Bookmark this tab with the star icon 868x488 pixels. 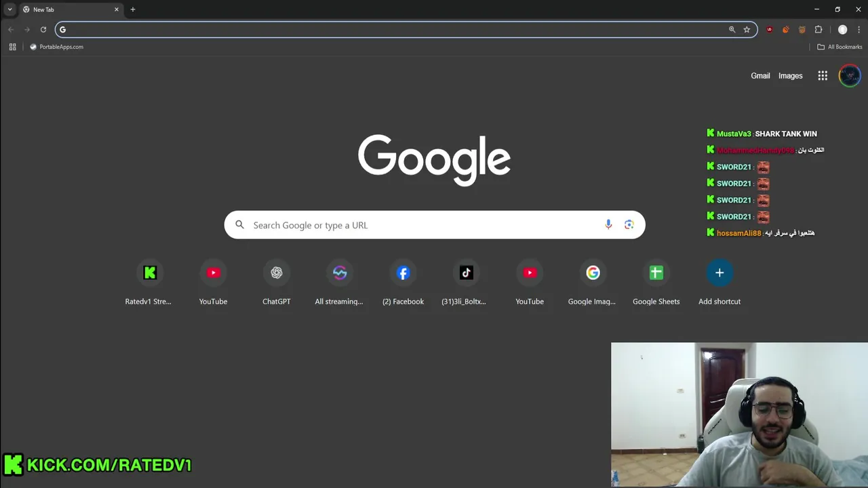coord(747,29)
